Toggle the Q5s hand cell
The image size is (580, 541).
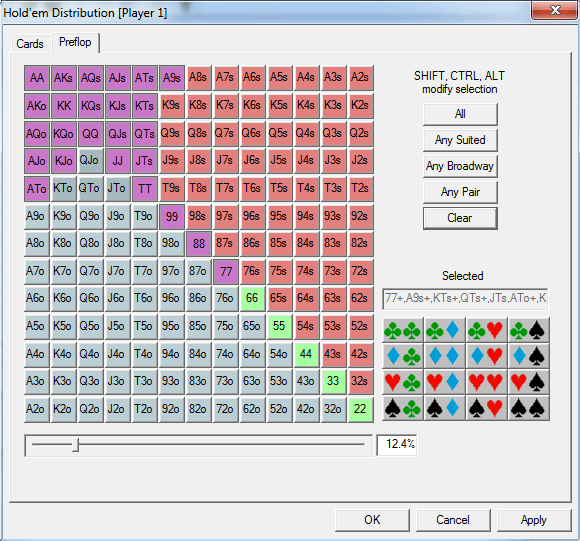[x=280, y=133]
